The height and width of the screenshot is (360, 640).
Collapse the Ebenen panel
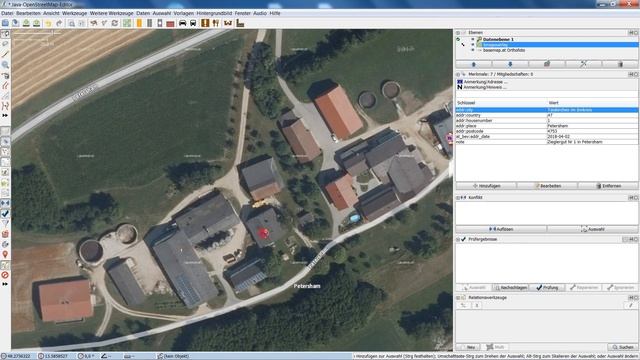tap(458, 33)
